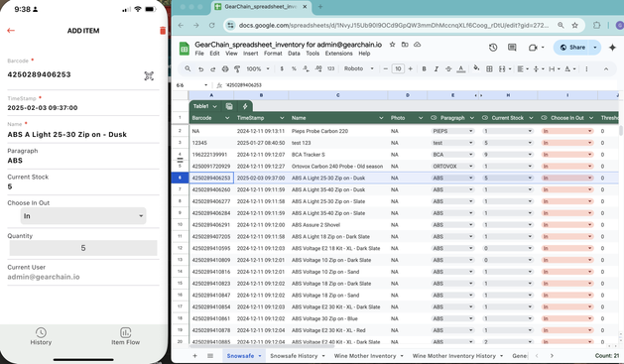This screenshot has height=364, width=624.
Task: Open the text rotation dropdown
Action: click(570, 68)
